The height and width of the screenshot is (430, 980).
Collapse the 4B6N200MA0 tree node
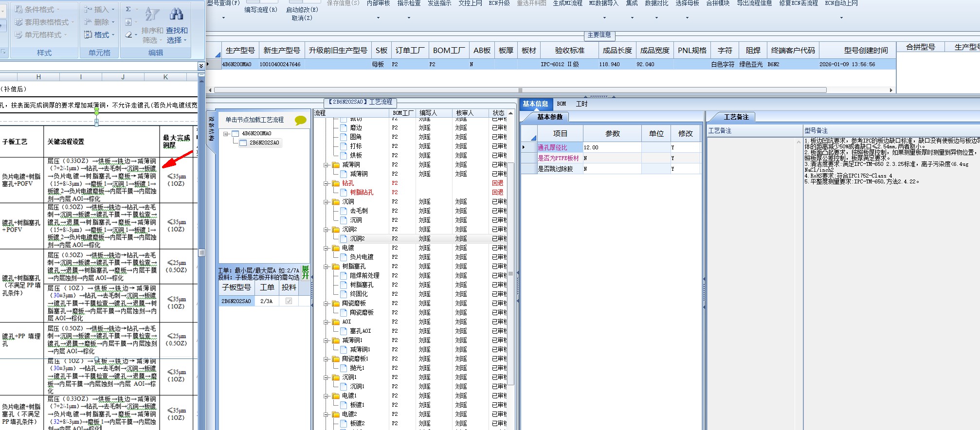tap(226, 134)
